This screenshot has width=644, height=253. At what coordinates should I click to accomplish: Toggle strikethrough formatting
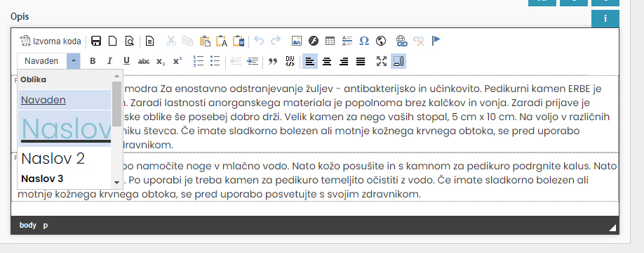pos(144,61)
